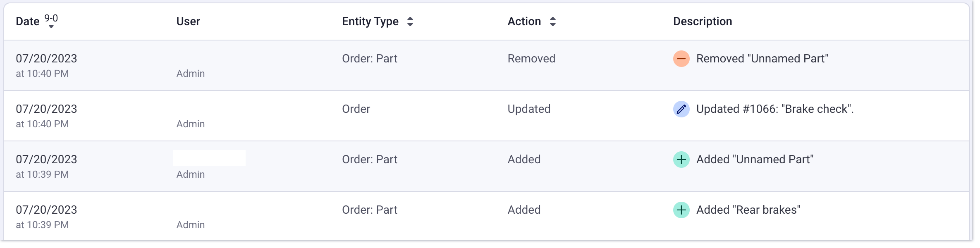This screenshot has width=980, height=248.
Task: Click the Description column header
Action: point(703,21)
